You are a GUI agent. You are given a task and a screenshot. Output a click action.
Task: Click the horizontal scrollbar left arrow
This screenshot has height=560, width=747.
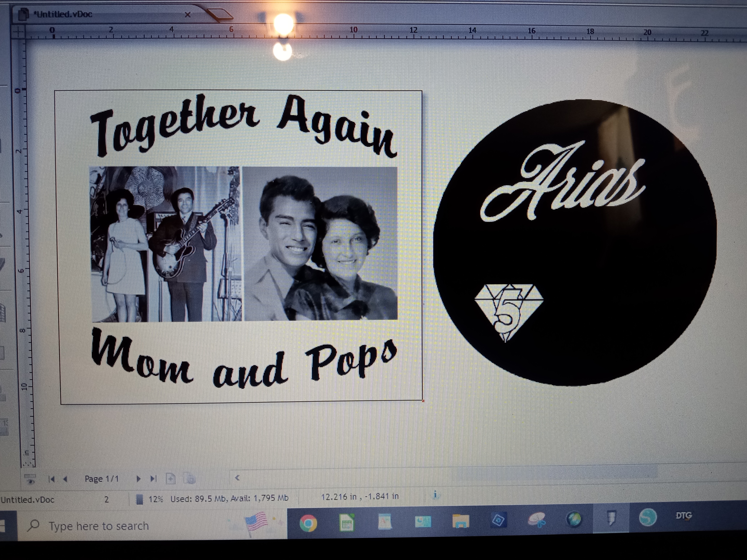tap(237, 478)
